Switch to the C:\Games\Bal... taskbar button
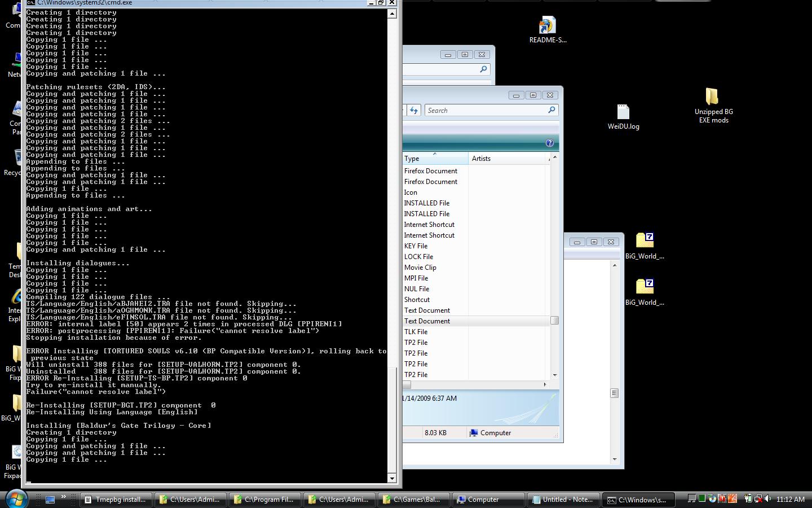This screenshot has width=812, height=508. coord(413,500)
